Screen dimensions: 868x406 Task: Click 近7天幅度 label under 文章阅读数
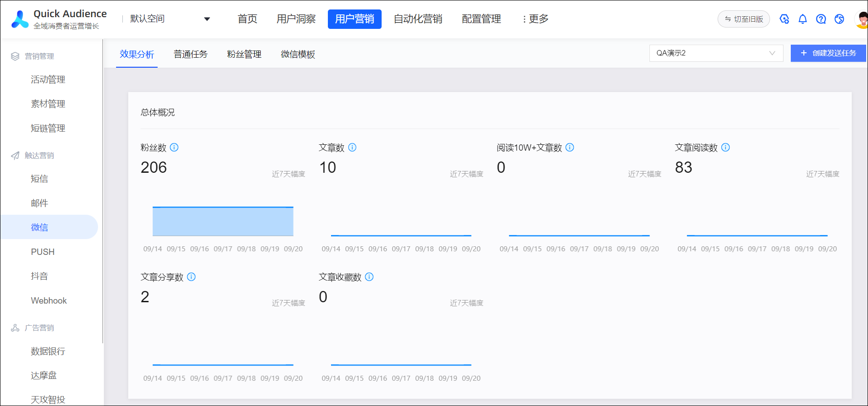click(823, 174)
